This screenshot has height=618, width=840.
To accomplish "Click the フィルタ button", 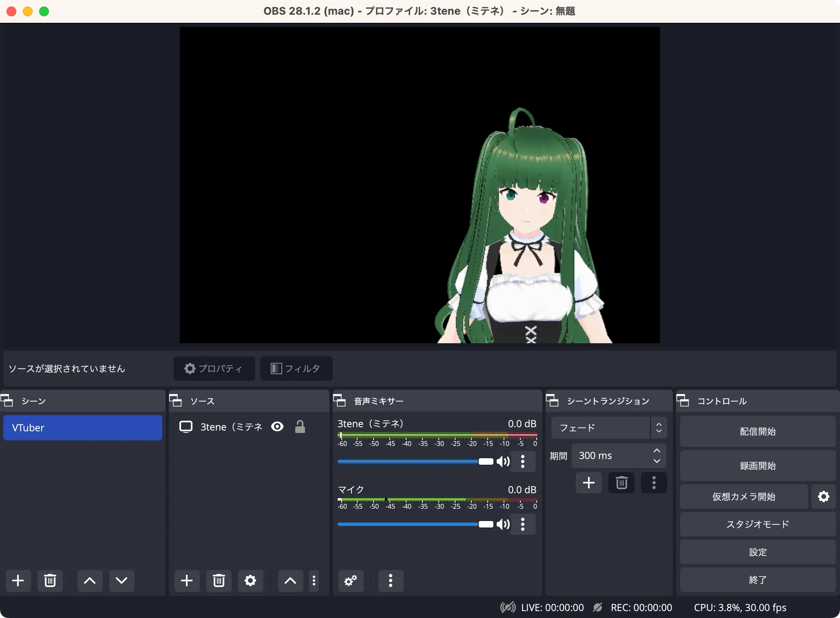I will tap(296, 369).
